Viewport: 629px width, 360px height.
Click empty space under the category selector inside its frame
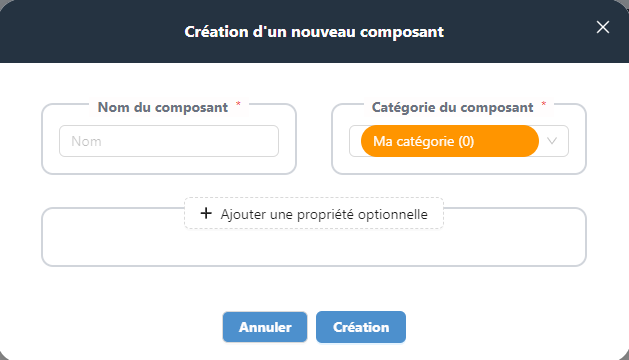tap(459, 165)
